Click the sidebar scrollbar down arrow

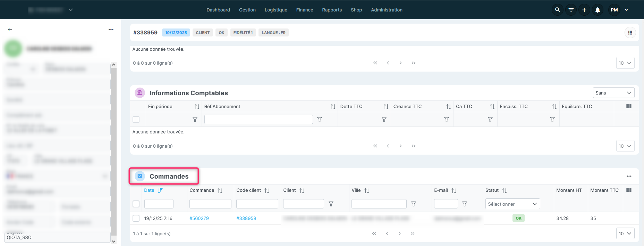pyautogui.click(x=113, y=241)
